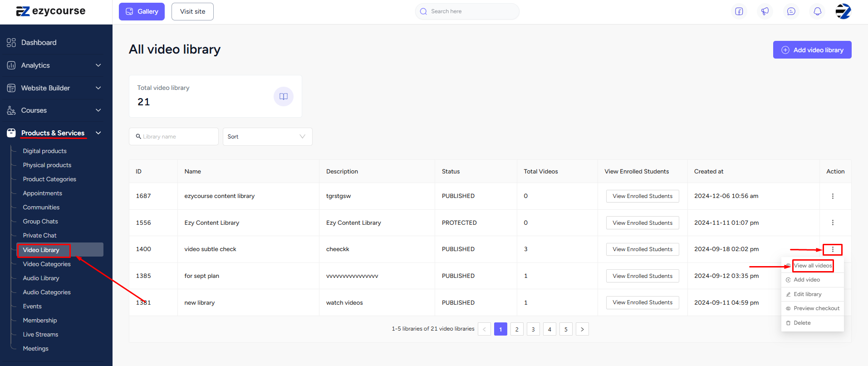Click the 'PROTECTED' status cell

(x=476, y=223)
